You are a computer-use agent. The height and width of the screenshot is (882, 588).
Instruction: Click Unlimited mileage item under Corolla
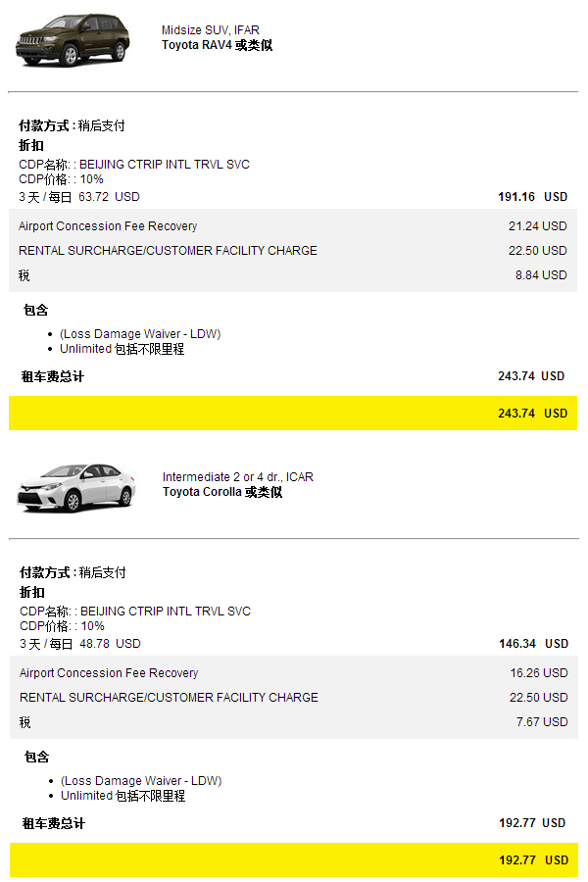click(123, 796)
